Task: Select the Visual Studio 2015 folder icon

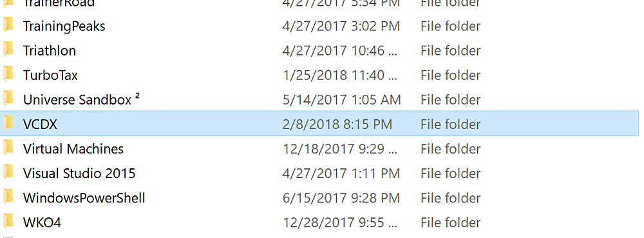Action: coord(8,173)
